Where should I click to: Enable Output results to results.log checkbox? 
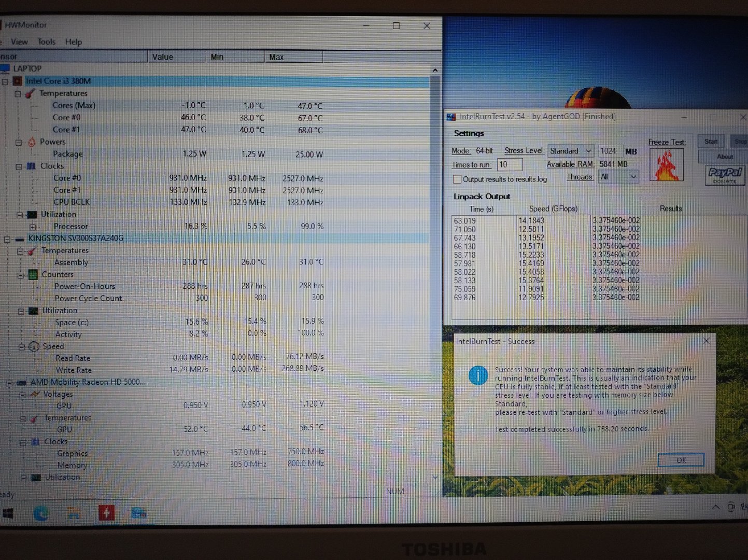click(457, 179)
